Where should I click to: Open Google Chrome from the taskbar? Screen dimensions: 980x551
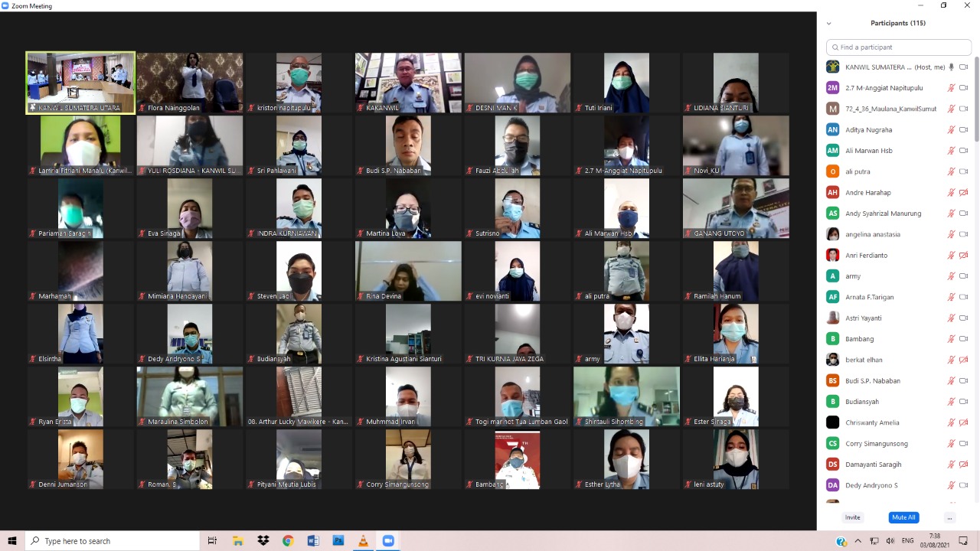pos(288,541)
